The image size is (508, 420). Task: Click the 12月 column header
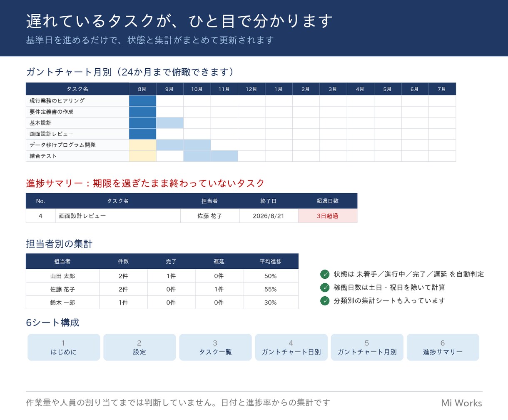[x=252, y=89]
